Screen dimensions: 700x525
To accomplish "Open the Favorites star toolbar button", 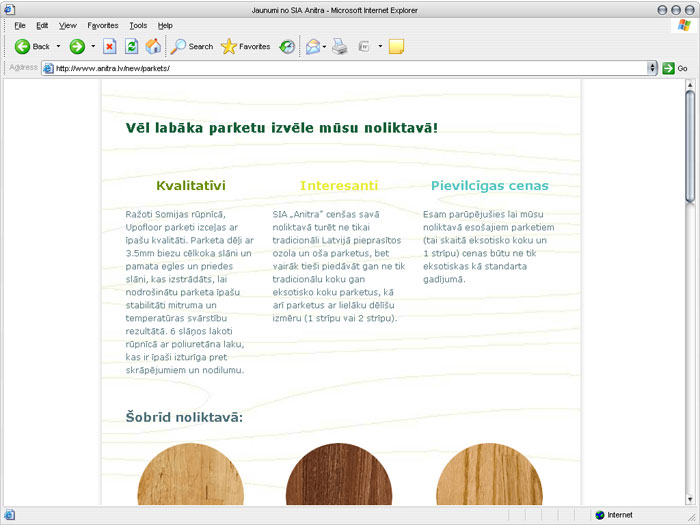I will click(246, 46).
